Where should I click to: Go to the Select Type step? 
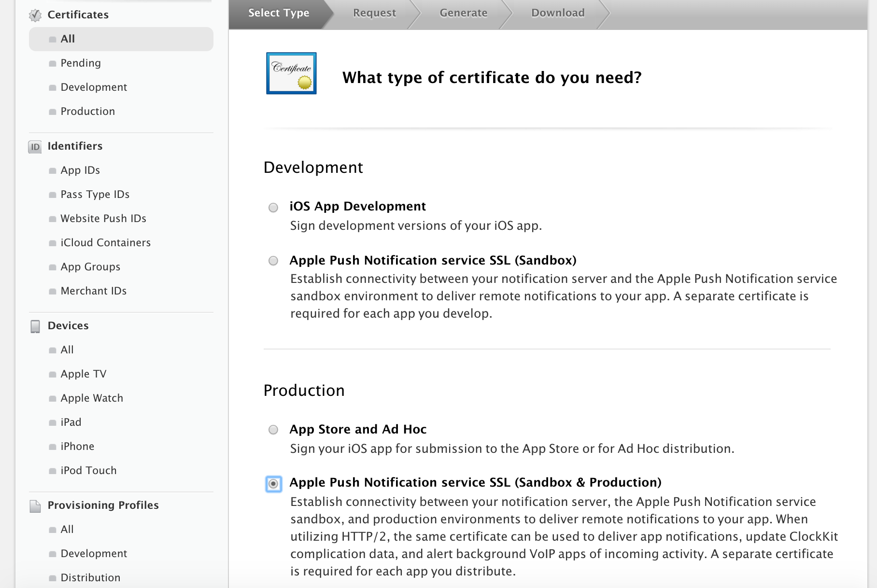(x=279, y=13)
